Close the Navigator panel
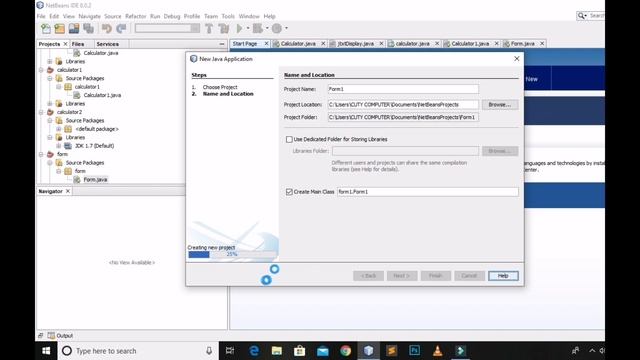Screen dimensions: 640x360 pos(68,191)
